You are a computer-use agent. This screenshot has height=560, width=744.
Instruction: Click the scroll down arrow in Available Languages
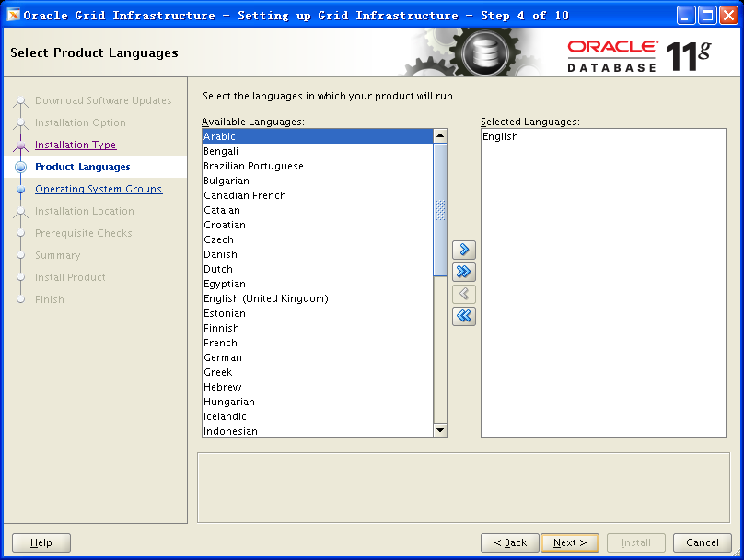440,430
